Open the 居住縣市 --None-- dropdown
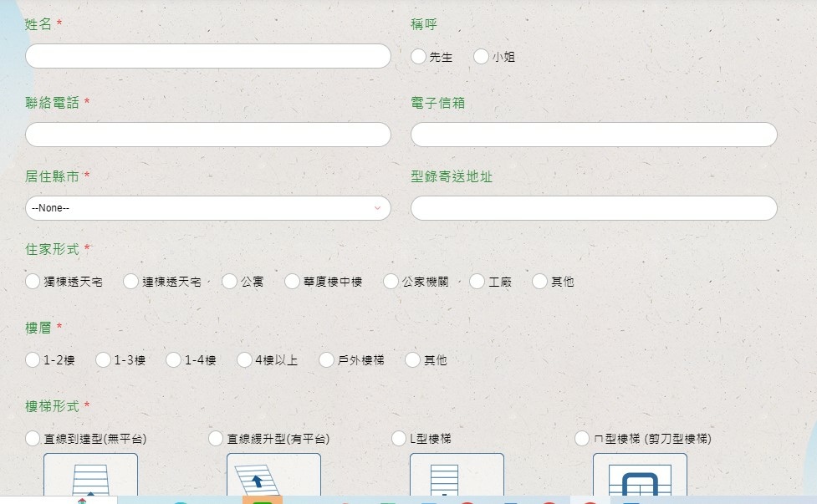The width and height of the screenshot is (817, 504). [x=208, y=208]
